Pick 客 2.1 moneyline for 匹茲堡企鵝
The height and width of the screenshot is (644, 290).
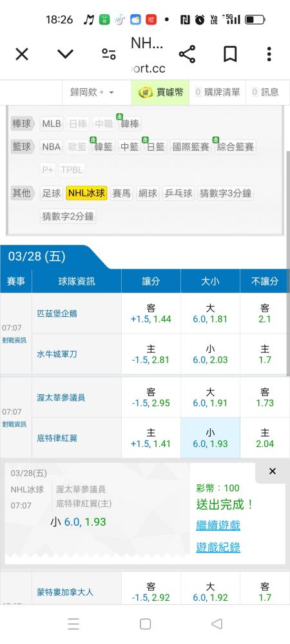(x=265, y=314)
